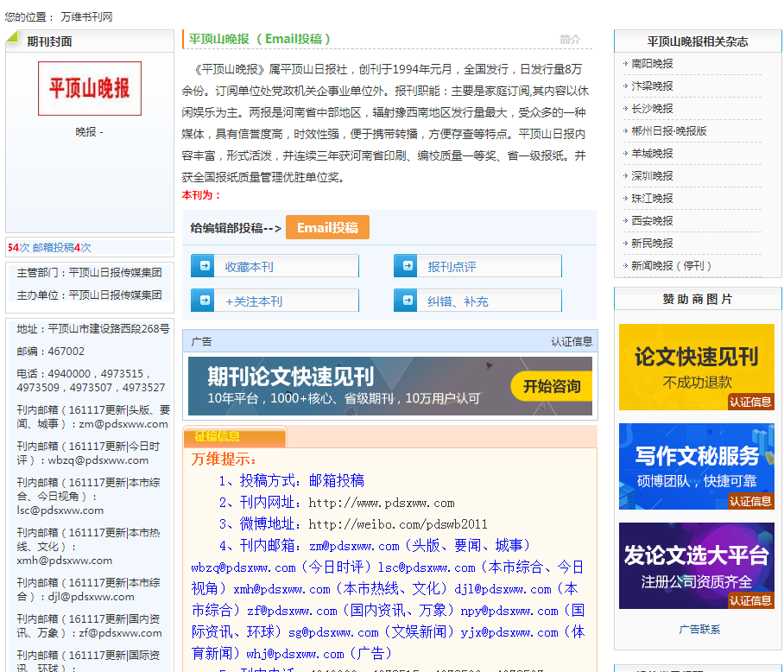Click the xmh@pdsxww.com sidebar email
784x672 pixels.
point(65,561)
